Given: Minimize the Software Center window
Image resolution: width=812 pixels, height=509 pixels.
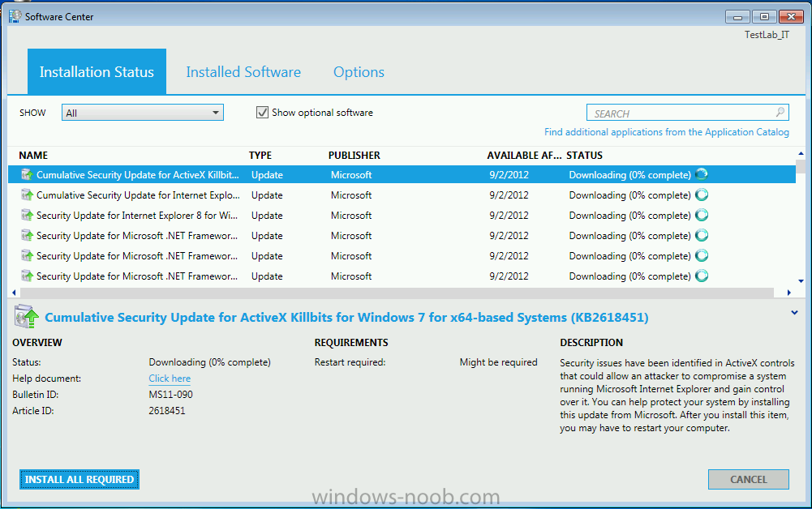Looking at the screenshot, I should (x=737, y=16).
